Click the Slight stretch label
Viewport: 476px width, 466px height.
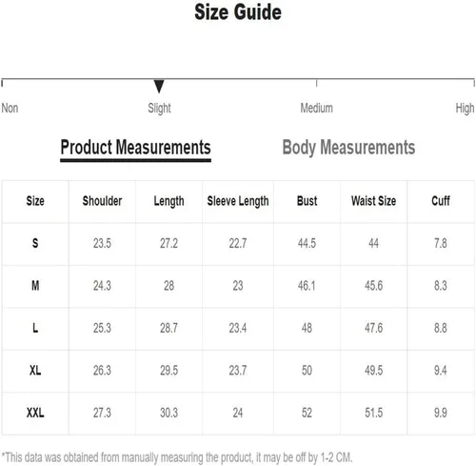[x=159, y=109]
